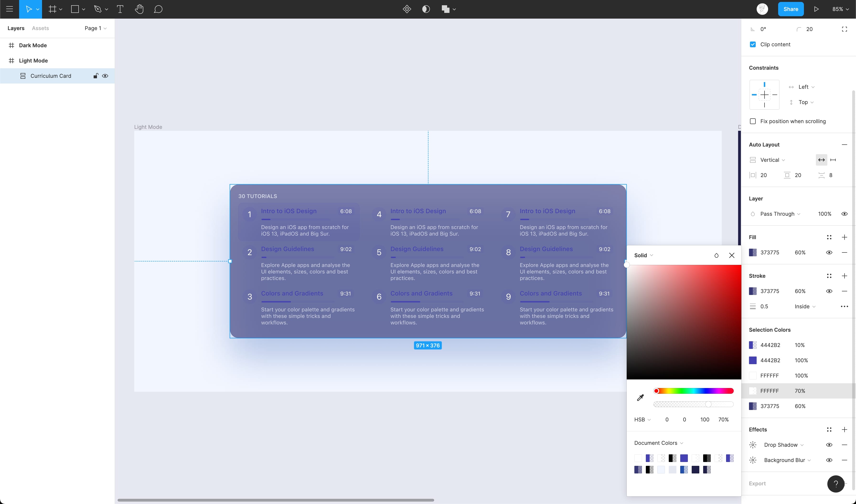
Task: Select the Dark Mode frame layer
Action: (33, 45)
